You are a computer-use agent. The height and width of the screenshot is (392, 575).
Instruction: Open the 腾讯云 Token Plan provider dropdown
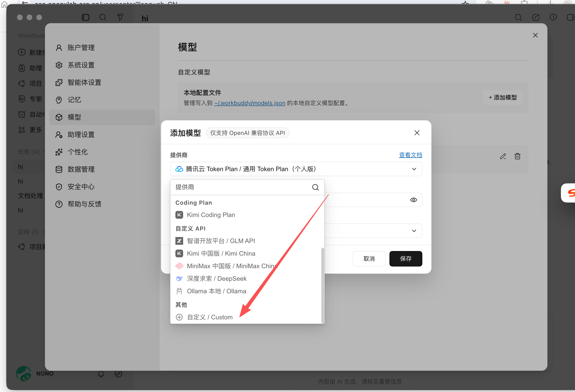click(296, 169)
